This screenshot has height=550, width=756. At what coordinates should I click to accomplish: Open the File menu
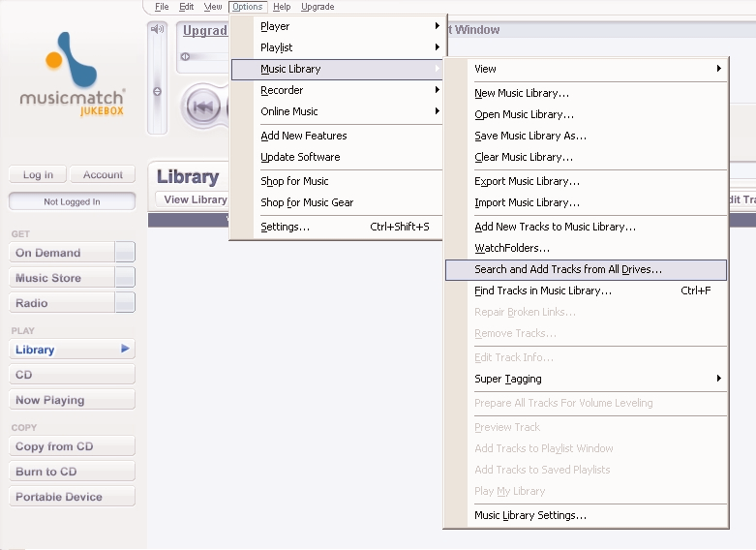point(162,7)
